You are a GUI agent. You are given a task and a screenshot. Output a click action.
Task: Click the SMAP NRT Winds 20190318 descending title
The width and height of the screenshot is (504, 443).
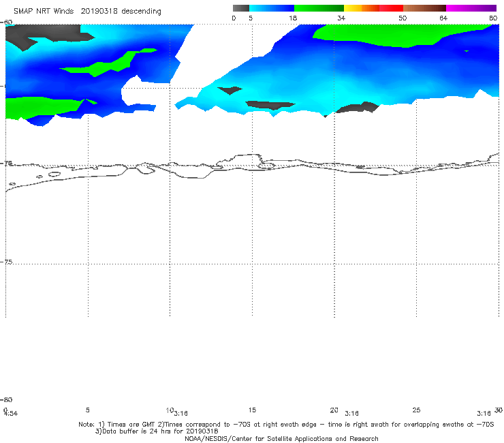pyautogui.click(x=87, y=12)
